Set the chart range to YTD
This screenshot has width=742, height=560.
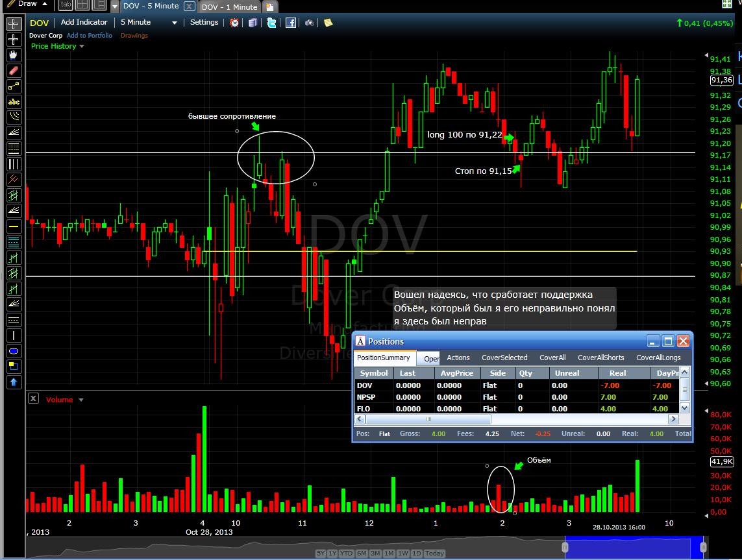pos(346,553)
